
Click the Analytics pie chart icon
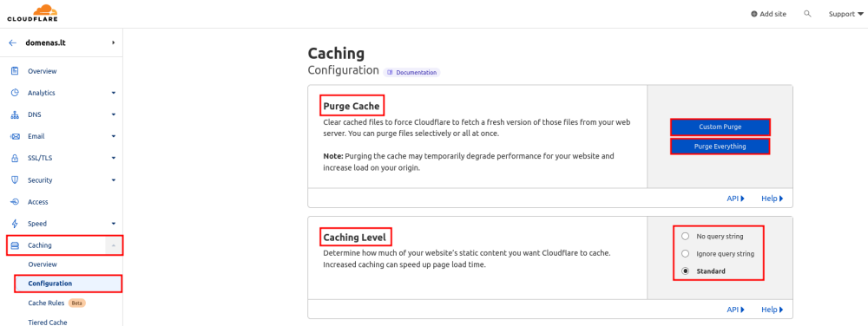point(15,93)
